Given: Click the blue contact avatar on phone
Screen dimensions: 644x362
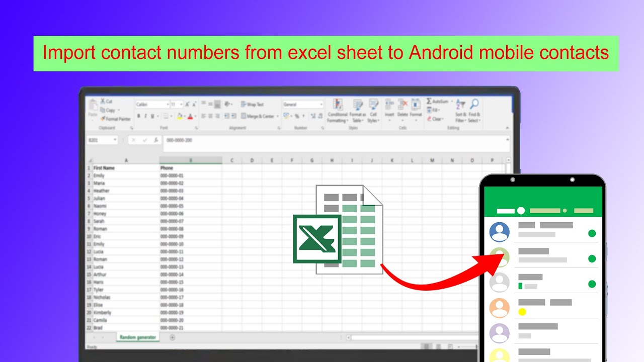Looking at the screenshot, I should (500, 232).
